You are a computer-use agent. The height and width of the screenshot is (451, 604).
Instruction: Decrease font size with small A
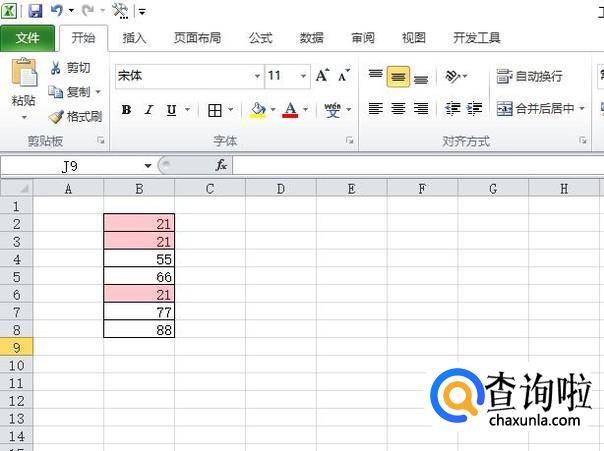(x=343, y=75)
